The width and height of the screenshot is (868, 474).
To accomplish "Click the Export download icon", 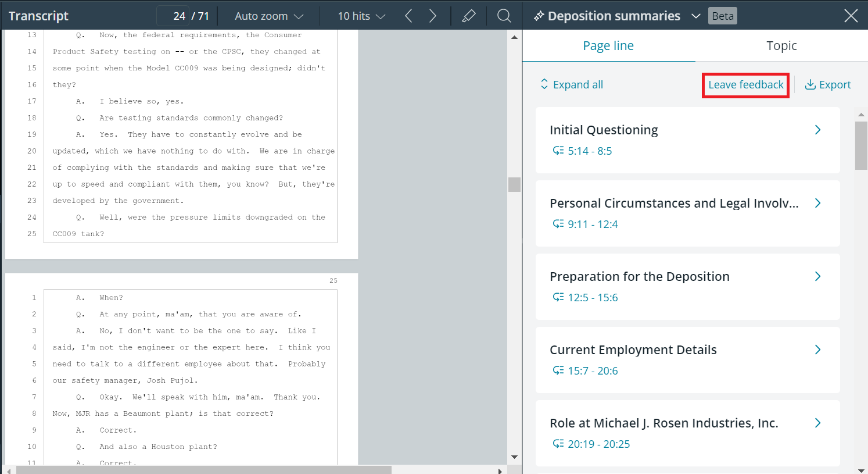I will [x=810, y=84].
